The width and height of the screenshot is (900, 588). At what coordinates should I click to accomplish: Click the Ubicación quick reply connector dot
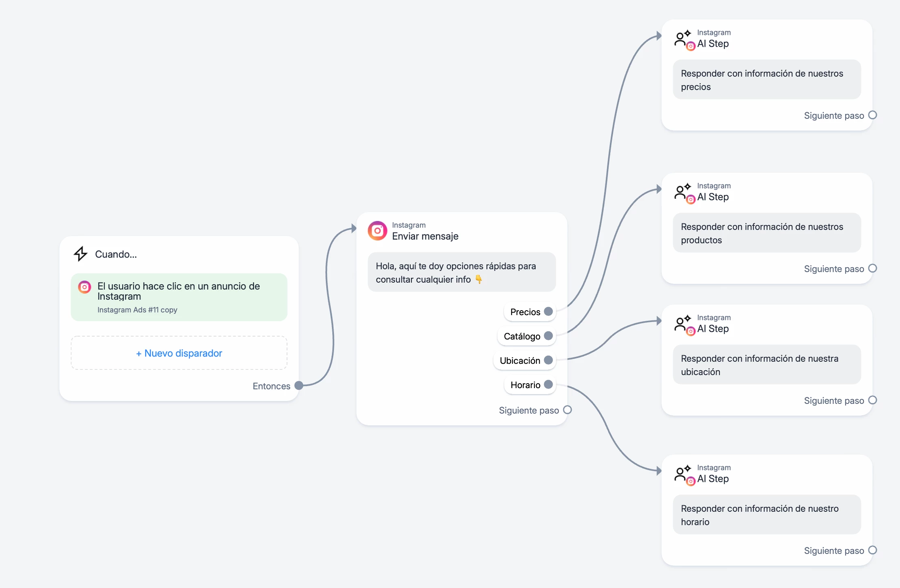click(548, 360)
